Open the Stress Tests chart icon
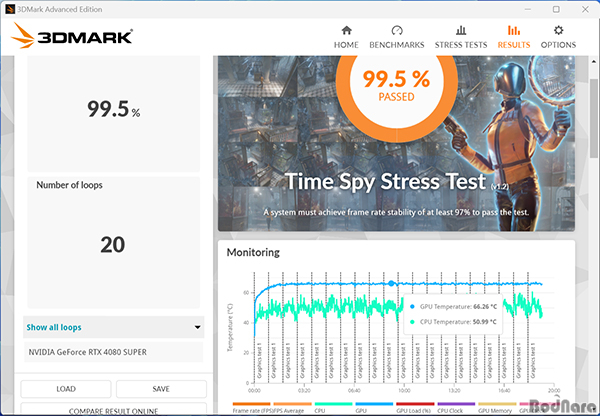 461,30
